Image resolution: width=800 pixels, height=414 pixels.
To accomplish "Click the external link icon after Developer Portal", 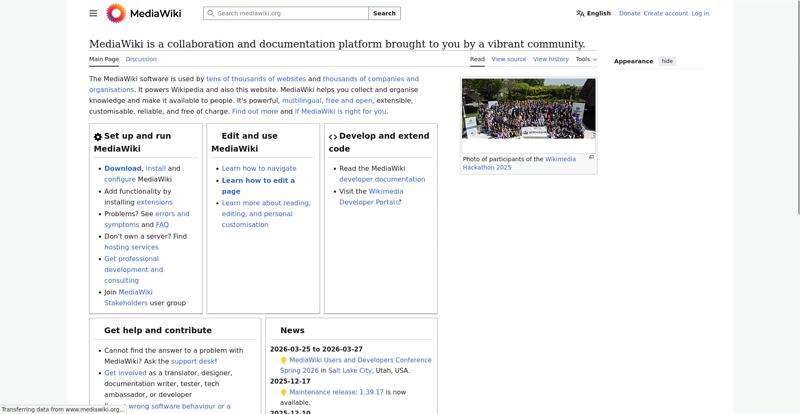I will click(399, 202).
